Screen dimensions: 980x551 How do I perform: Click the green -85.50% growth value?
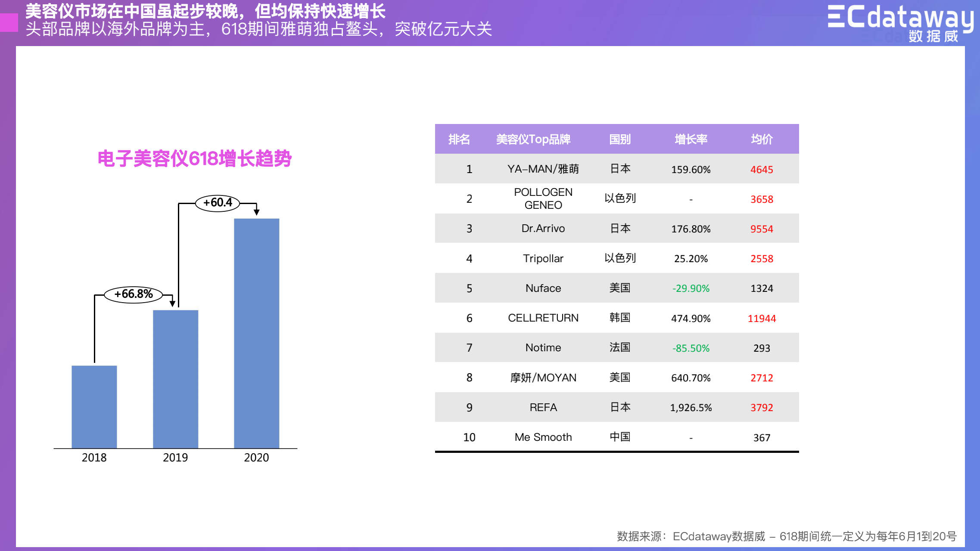[691, 348]
